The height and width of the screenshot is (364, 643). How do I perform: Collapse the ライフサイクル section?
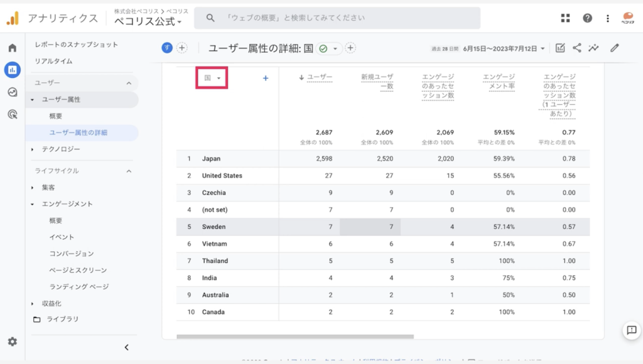point(129,171)
